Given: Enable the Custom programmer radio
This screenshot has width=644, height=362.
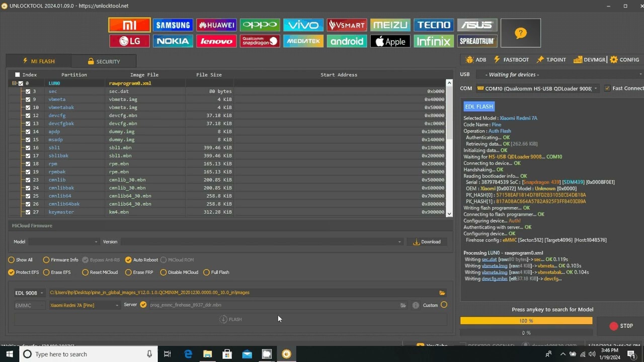Looking at the screenshot, I should (x=444, y=305).
